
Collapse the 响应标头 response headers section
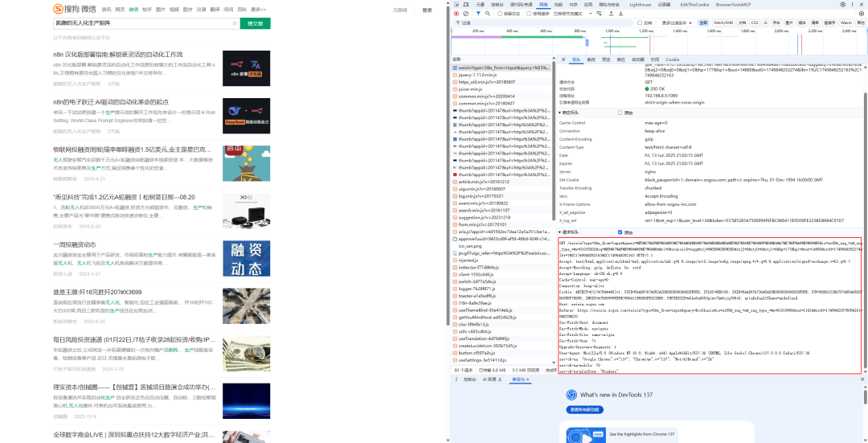[568, 113]
